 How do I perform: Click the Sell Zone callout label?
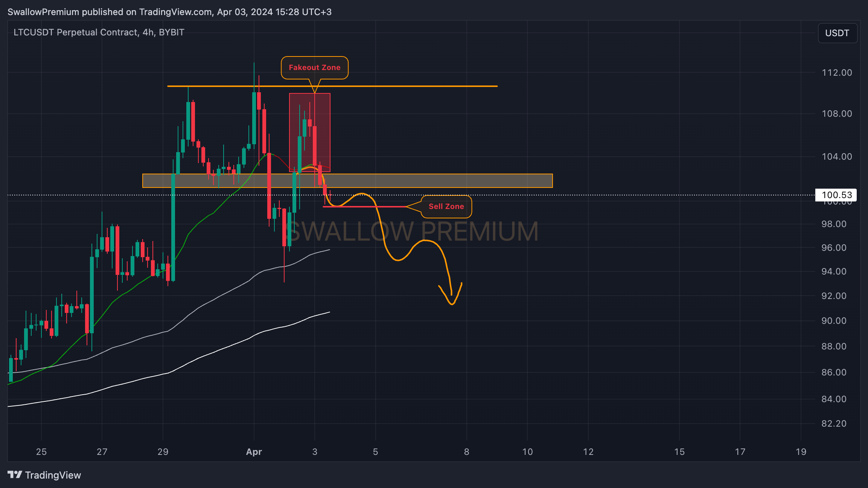[x=446, y=206]
